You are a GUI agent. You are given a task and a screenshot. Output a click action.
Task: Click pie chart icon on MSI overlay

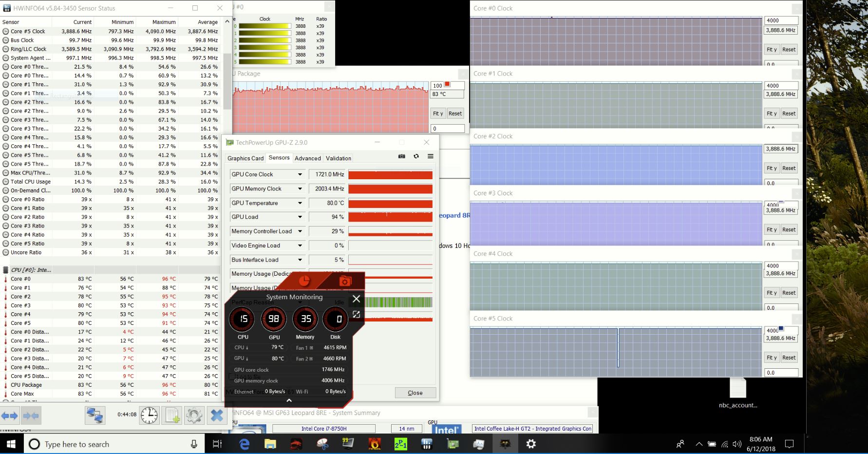[x=304, y=281]
